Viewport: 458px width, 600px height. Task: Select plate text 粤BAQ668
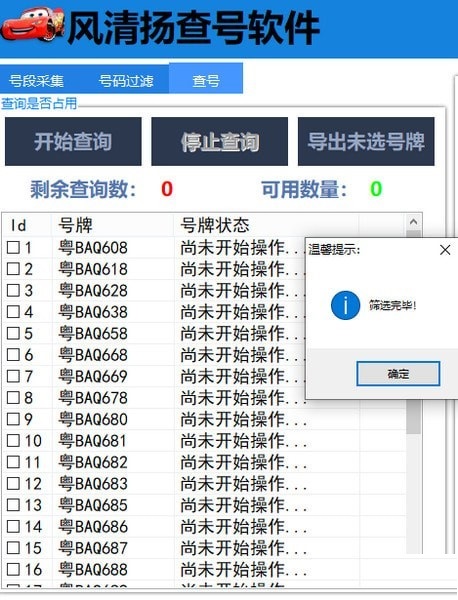coord(93,355)
